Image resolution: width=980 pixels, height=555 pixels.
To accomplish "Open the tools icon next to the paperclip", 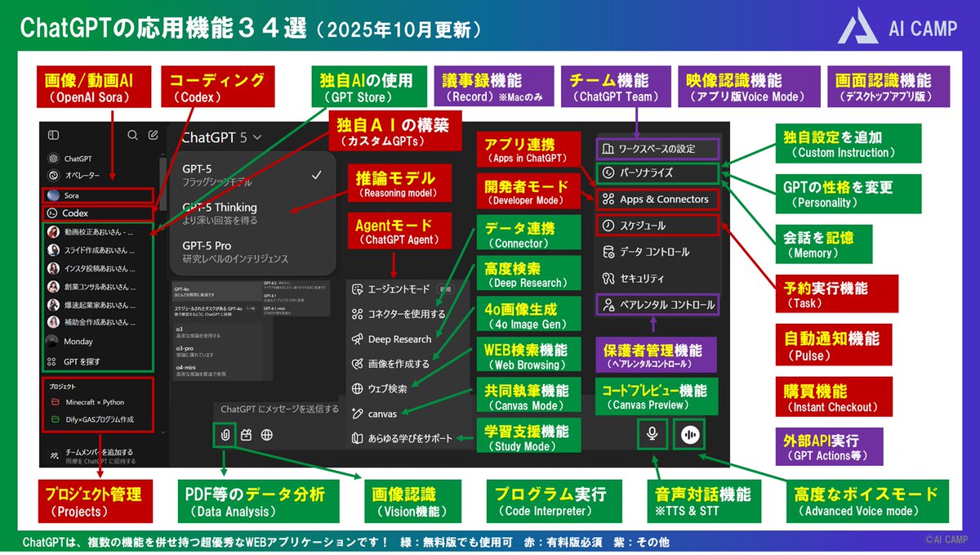I will 245,435.
